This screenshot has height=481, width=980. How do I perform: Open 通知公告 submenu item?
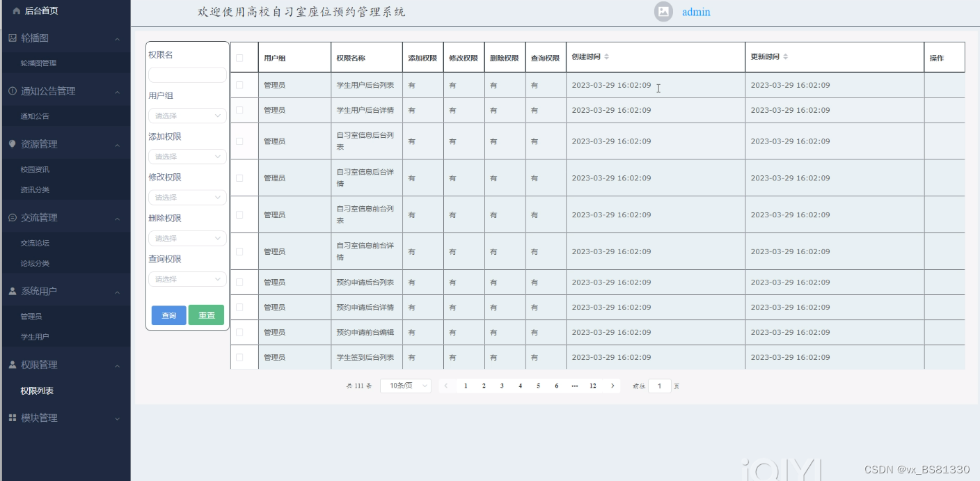point(35,116)
